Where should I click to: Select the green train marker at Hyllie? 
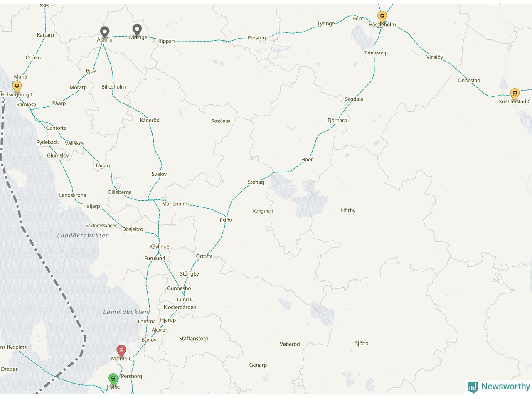click(113, 379)
